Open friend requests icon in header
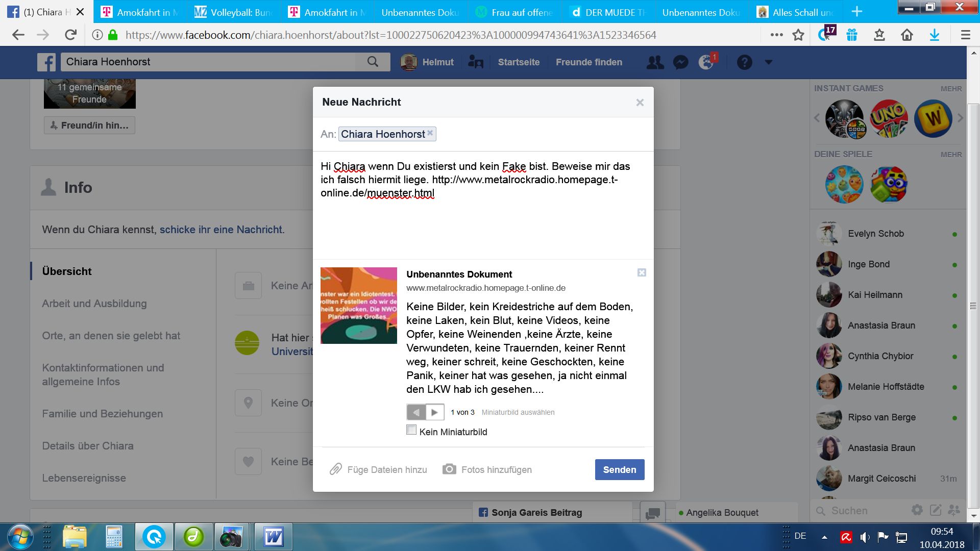Image resolution: width=980 pixels, height=551 pixels. click(655, 62)
